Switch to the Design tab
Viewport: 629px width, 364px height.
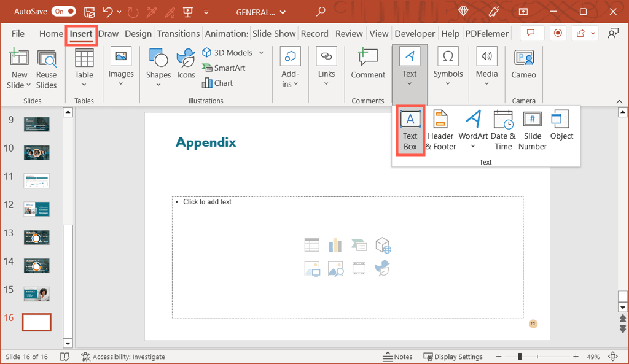[x=138, y=34]
